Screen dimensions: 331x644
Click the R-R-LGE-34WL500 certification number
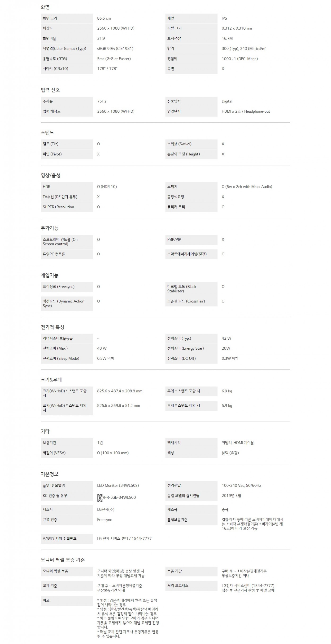(x=119, y=497)
